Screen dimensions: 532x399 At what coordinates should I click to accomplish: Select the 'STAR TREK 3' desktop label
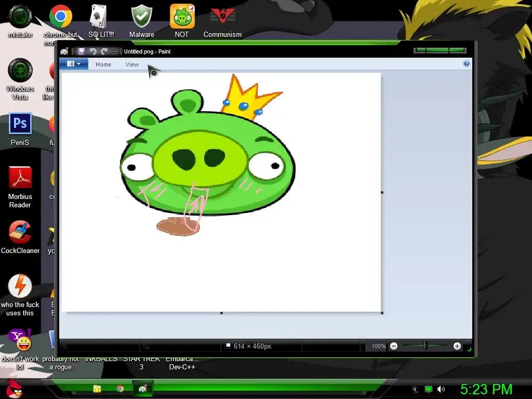141,363
